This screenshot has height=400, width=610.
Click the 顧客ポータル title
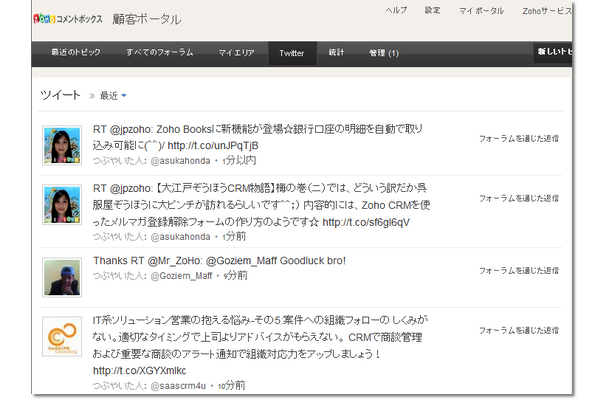tap(147, 19)
